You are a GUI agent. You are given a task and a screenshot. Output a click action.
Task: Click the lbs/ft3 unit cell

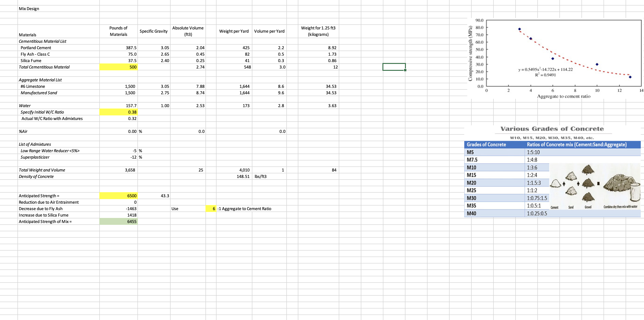[x=269, y=176]
